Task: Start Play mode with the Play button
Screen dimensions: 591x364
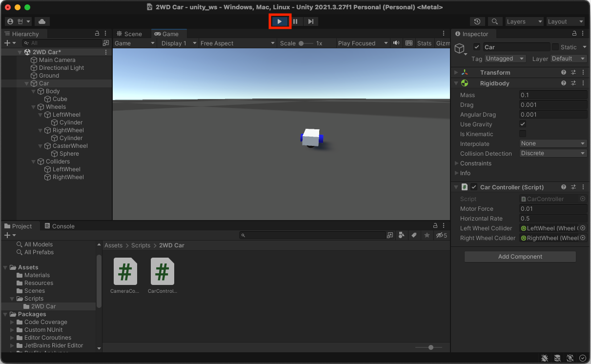Action: (x=280, y=21)
